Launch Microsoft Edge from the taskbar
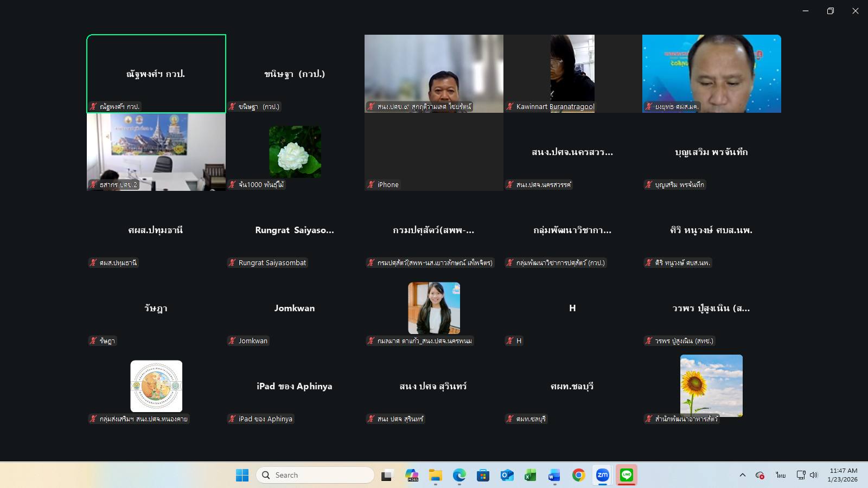Screen dimensions: 868x488 pos(459,476)
